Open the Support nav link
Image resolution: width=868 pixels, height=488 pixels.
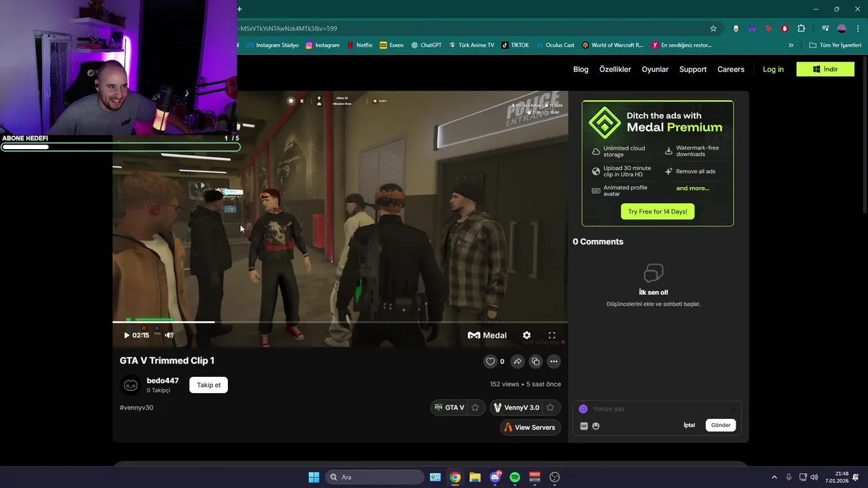click(x=693, y=69)
